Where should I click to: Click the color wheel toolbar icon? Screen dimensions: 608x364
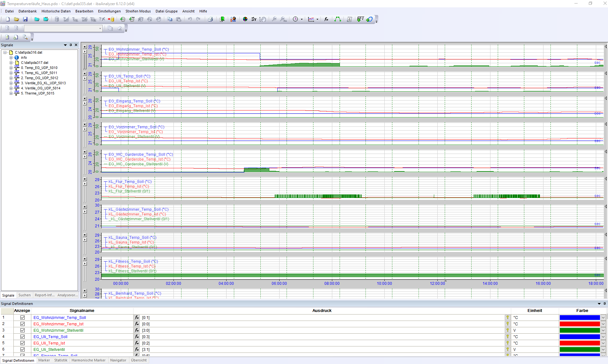pos(245,19)
